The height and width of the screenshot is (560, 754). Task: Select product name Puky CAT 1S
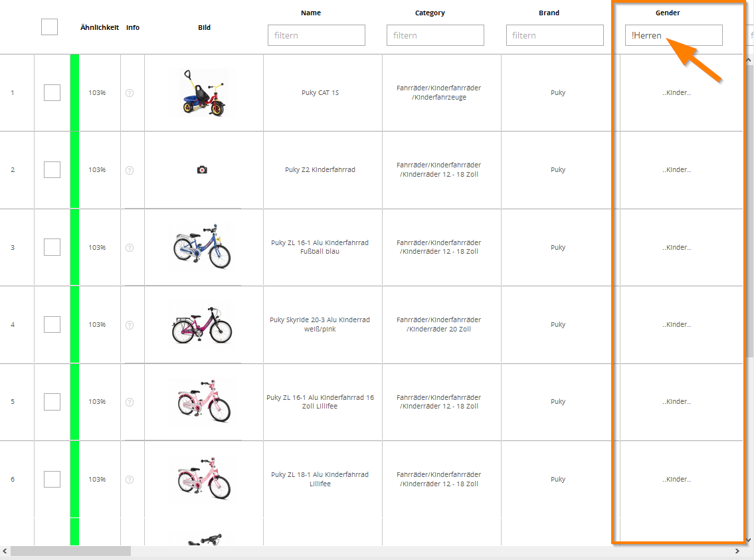coord(320,93)
